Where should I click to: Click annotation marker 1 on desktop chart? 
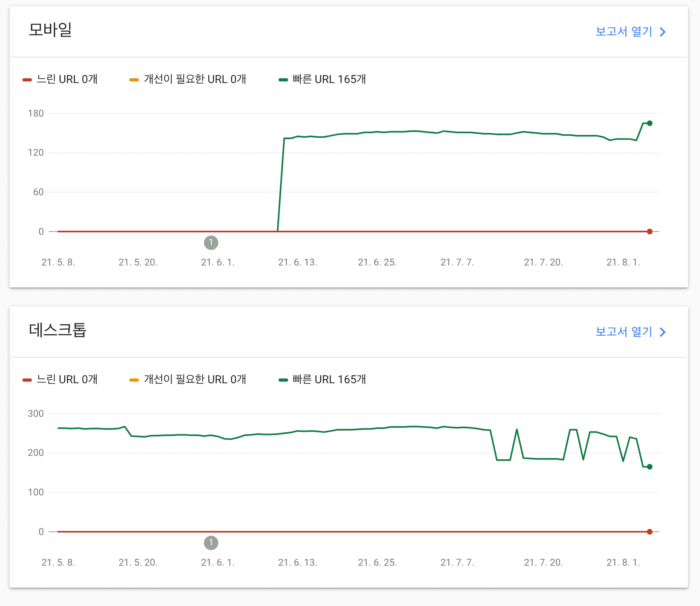[211, 543]
